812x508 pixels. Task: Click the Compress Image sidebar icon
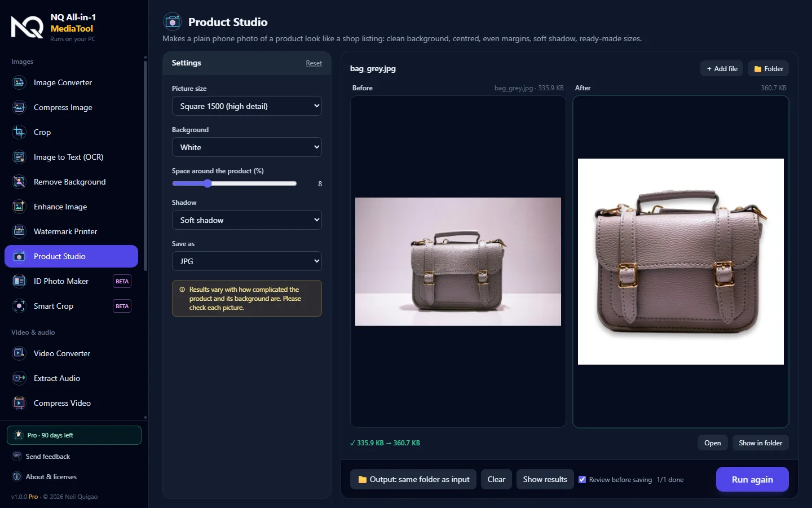[x=19, y=107]
